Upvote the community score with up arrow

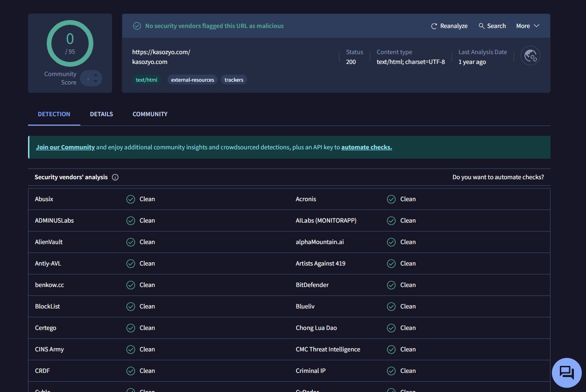pyautogui.click(x=96, y=75)
